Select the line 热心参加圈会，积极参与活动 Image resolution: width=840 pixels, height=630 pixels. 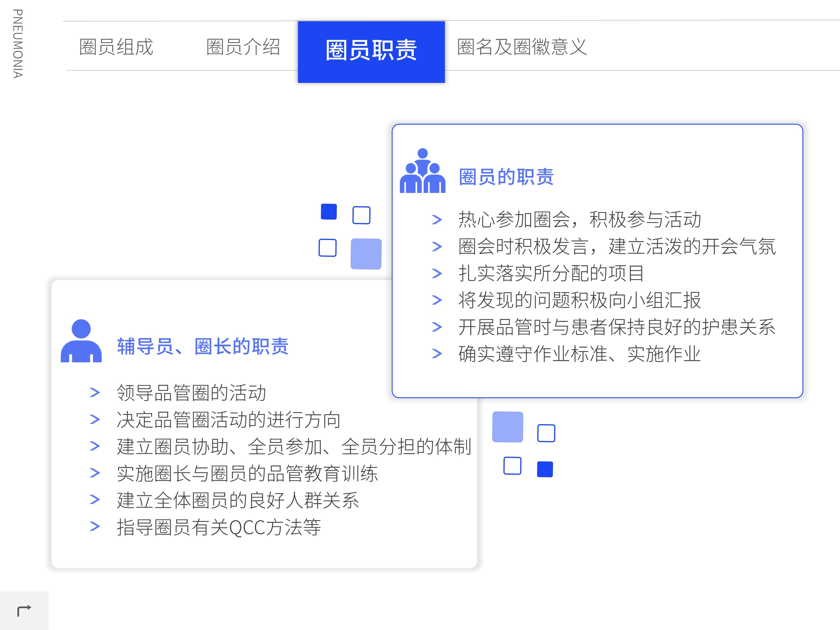[580, 220]
